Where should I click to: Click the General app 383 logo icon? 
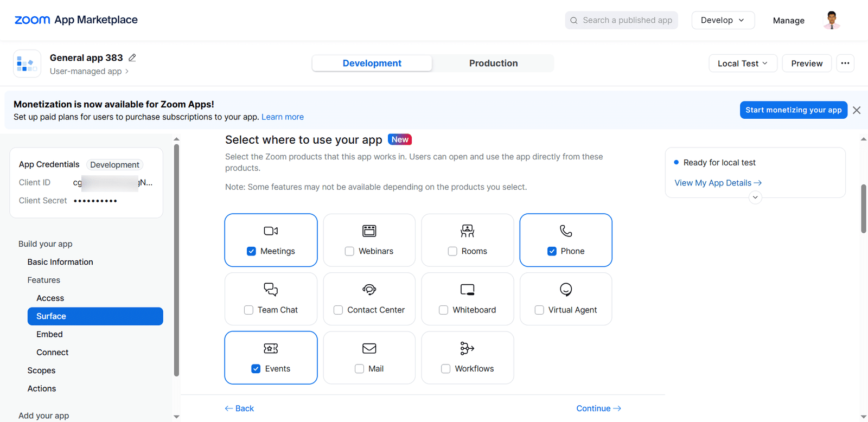(x=27, y=64)
